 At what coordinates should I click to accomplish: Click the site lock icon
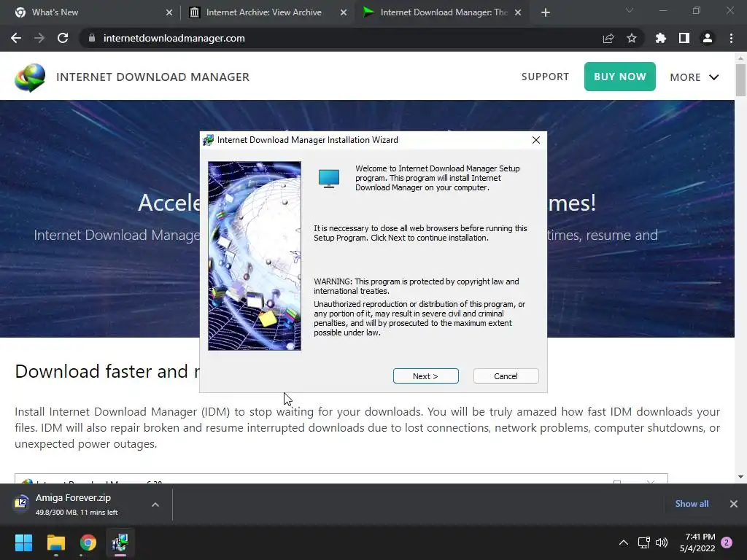coord(92,38)
